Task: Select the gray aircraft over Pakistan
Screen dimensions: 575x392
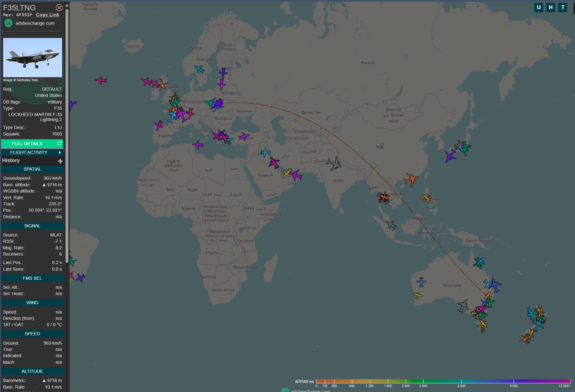Action: tap(334, 163)
